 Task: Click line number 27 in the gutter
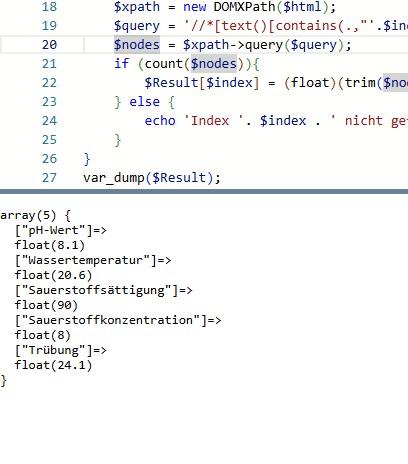coord(49,178)
